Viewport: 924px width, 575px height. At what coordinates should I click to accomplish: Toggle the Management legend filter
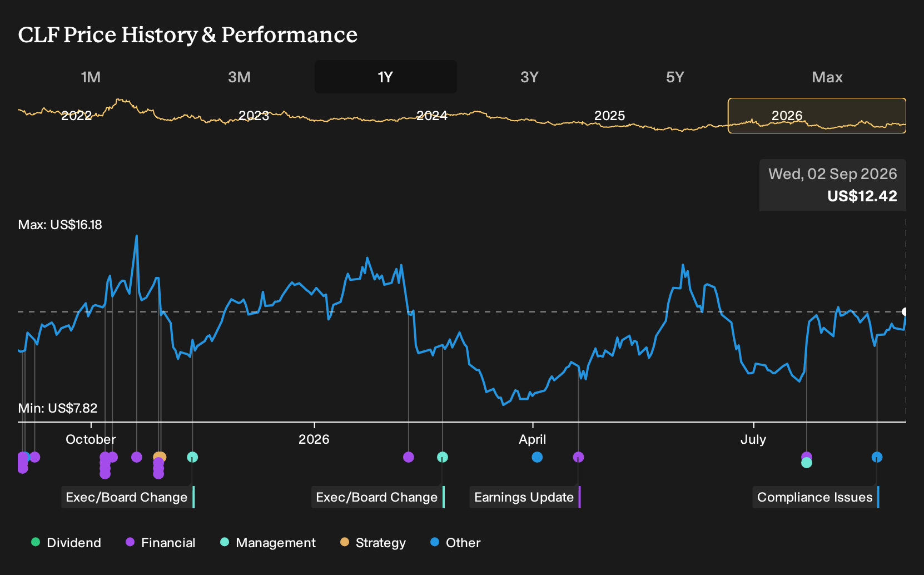pyautogui.click(x=268, y=543)
